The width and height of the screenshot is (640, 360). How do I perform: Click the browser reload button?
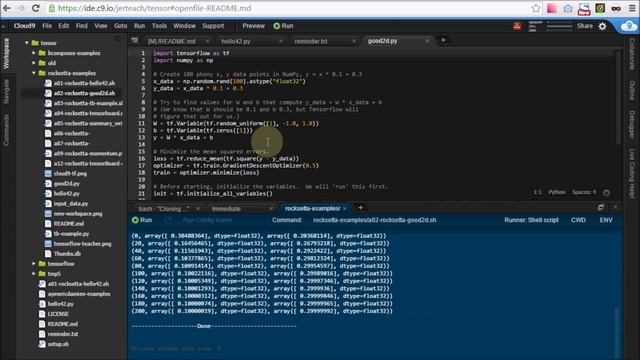point(36,8)
